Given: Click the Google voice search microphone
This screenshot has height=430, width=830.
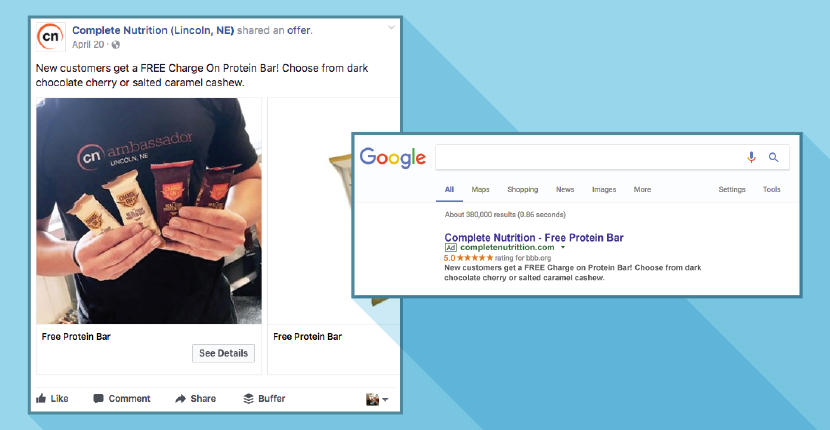Looking at the screenshot, I should point(751,157).
